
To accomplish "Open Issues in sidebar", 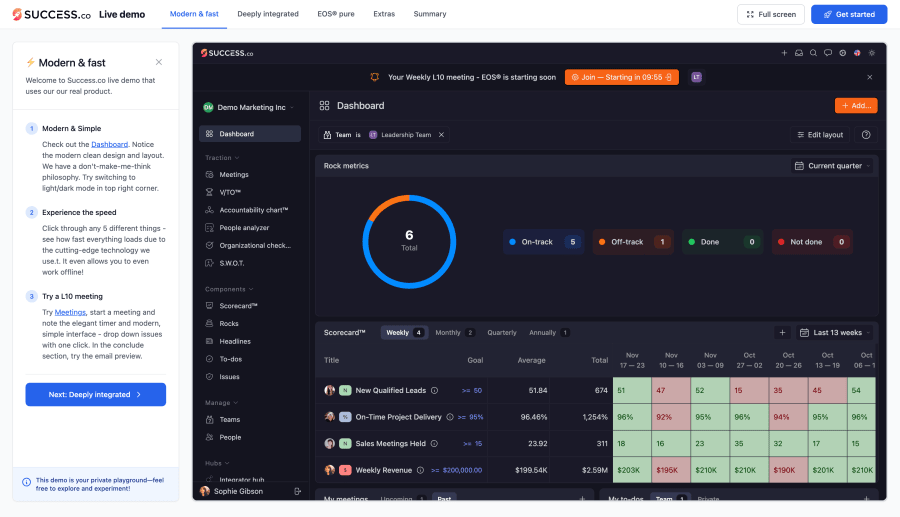I will pos(250,377).
